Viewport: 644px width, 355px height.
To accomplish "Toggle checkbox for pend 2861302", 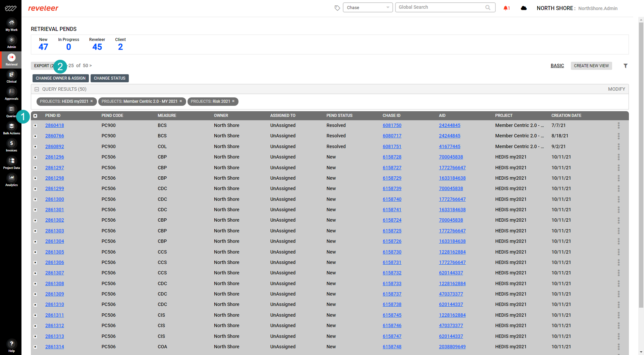I will pyautogui.click(x=35, y=220).
